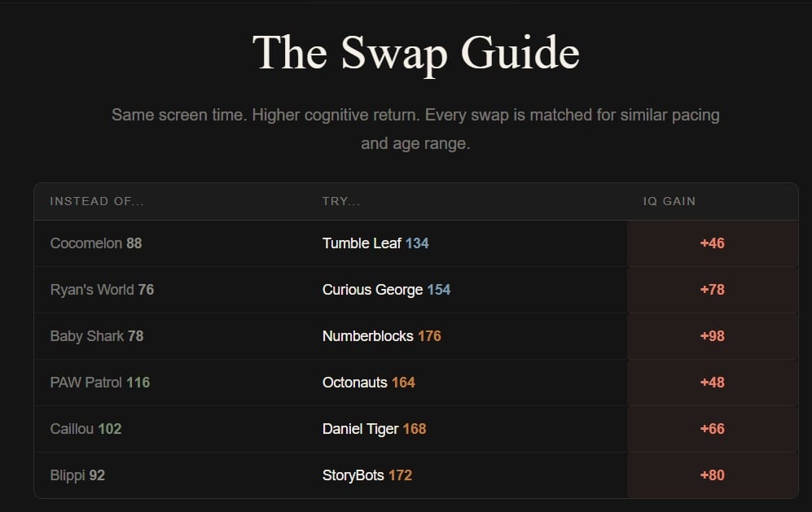Click the Baby Shark row label
Screen dimensions: 812x512
tap(87, 336)
